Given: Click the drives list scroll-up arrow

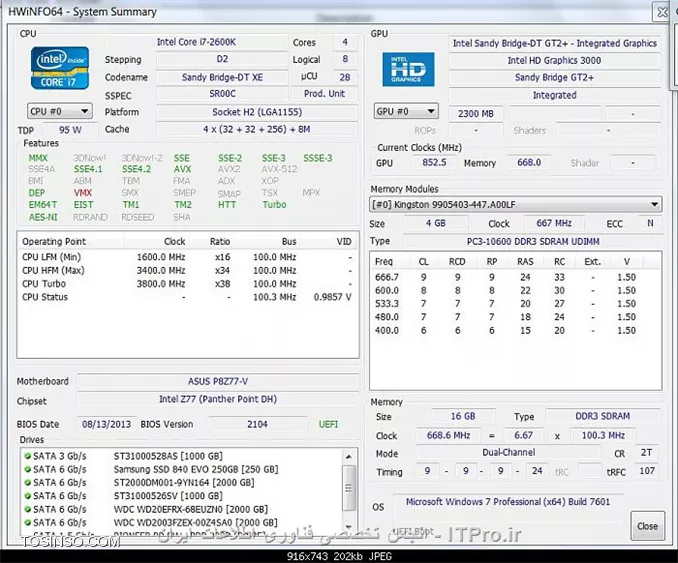Looking at the screenshot, I should 349,457.
